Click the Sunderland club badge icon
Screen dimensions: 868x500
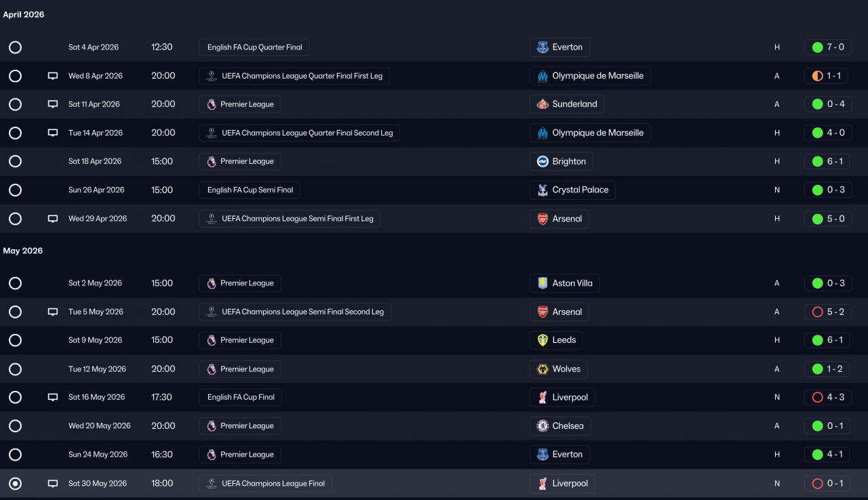pos(542,104)
